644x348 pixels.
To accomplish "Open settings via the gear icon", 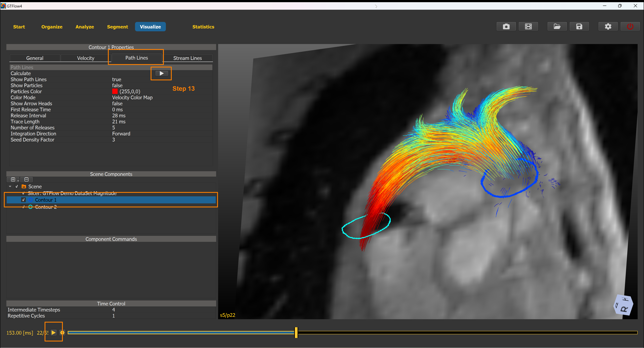I will click(x=608, y=26).
